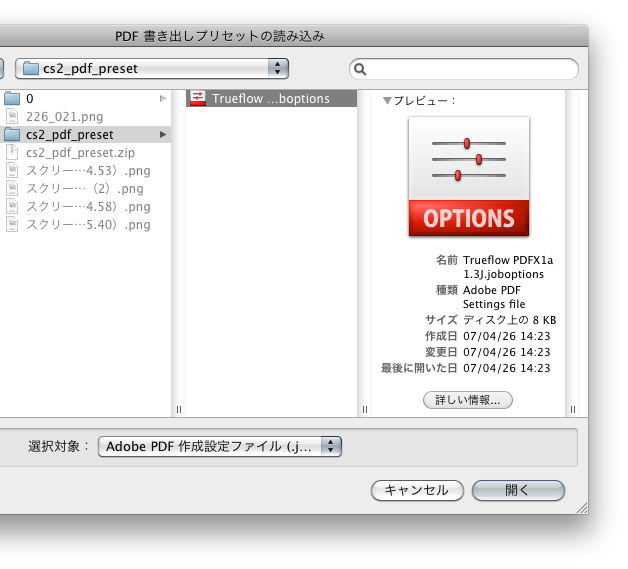Click the magnifying glass search icon
Viewport: 628px width, 569px height.
[360, 69]
